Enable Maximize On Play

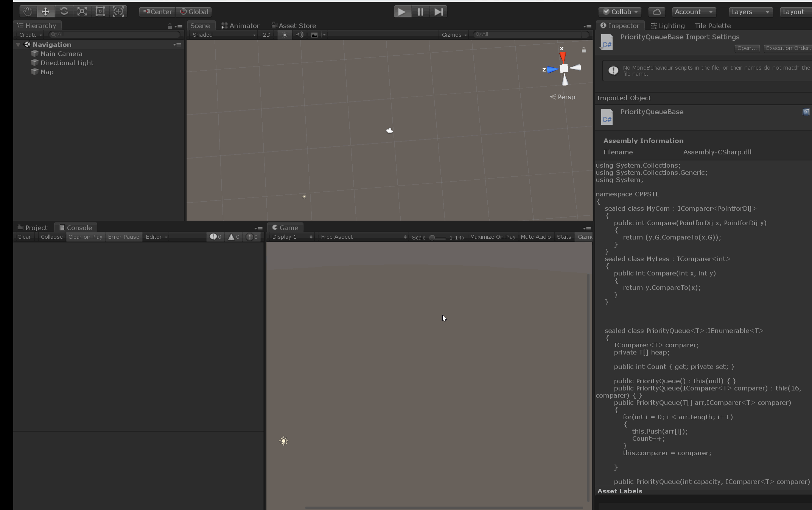click(x=492, y=237)
